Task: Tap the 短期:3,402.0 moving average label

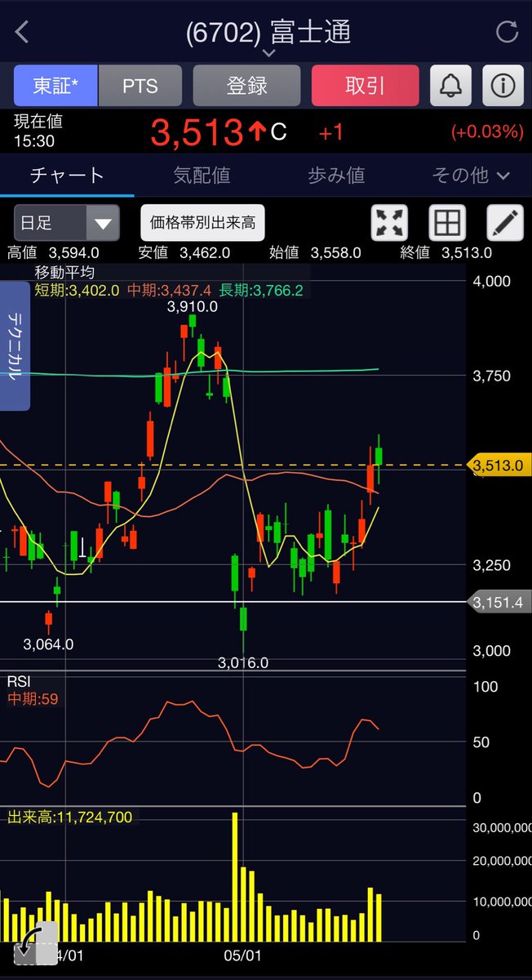Action: 78,290
